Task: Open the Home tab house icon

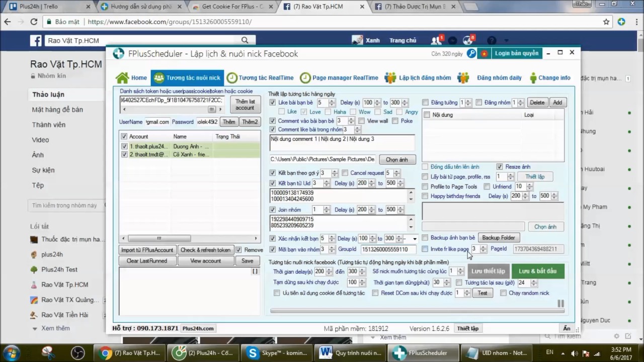Action: 122,78
